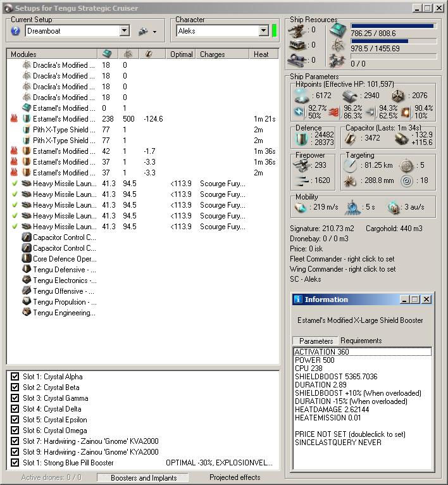This screenshot has width=448, height=485.
Task: Toggle Zainou 'Gnome' KYA2000 hardwiring checkbox
Action: [15, 451]
